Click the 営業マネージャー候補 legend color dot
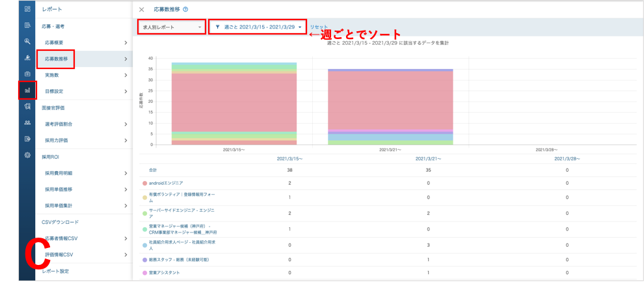644x304 pixels. (x=144, y=229)
